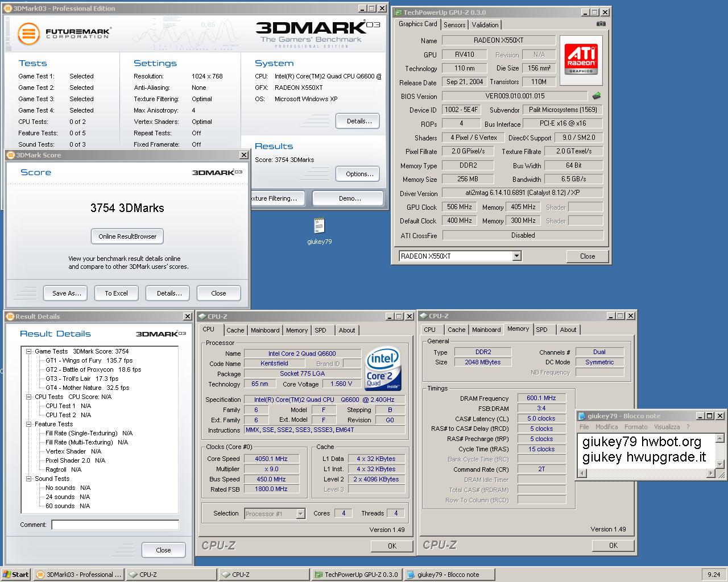Click the Blocco note vertical scrollbar up arrow
728x582 pixels.
[x=719, y=438]
